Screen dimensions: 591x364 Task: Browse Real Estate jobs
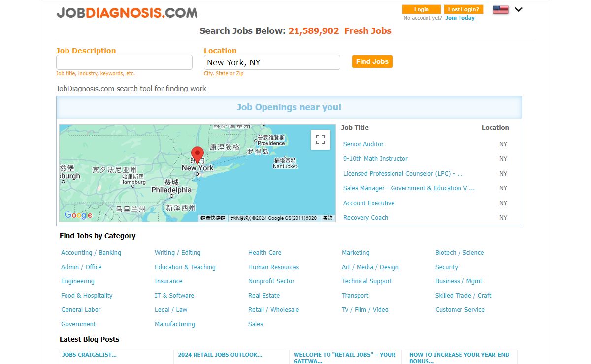pyautogui.click(x=264, y=296)
